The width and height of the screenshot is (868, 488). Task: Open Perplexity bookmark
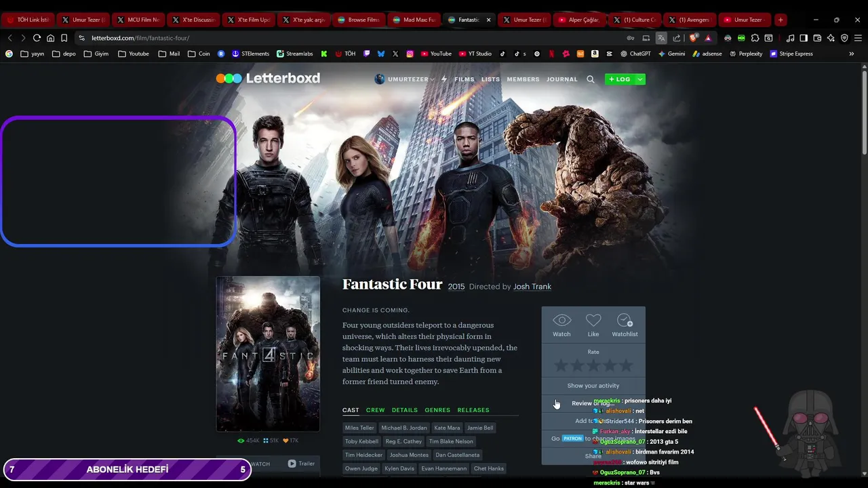[x=746, y=54]
